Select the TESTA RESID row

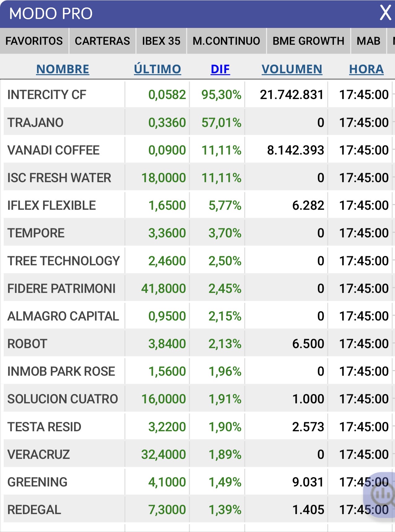[x=198, y=427]
